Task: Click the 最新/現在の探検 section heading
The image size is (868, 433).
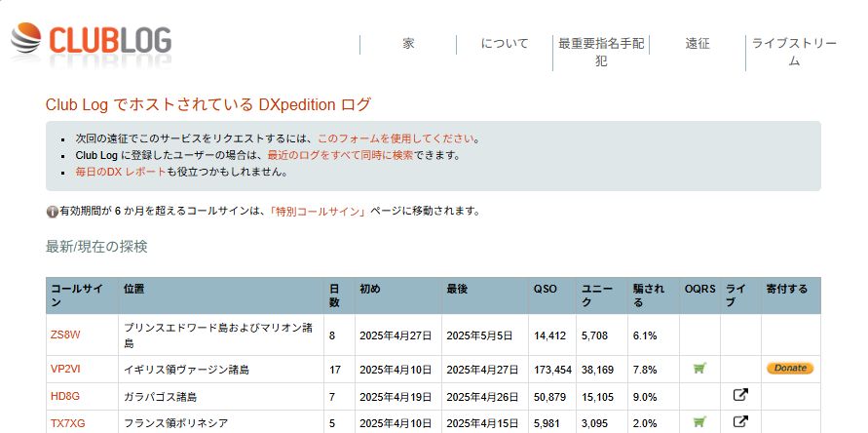Action: click(x=96, y=247)
